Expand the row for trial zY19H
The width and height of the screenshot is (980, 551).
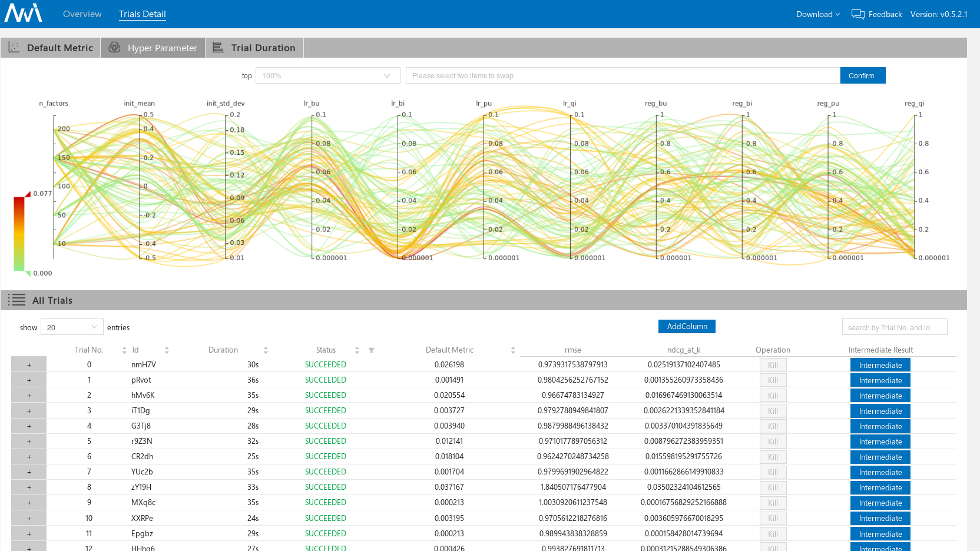pyautogui.click(x=29, y=487)
